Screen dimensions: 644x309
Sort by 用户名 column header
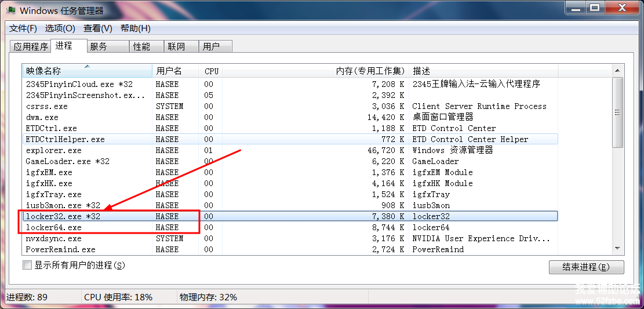(x=176, y=71)
